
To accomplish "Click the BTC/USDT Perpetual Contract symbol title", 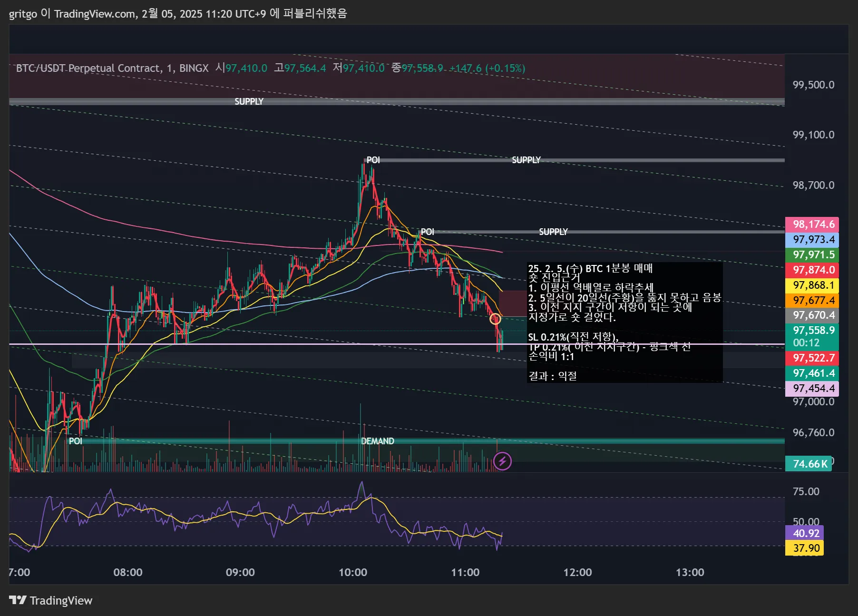I will [x=88, y=68].
